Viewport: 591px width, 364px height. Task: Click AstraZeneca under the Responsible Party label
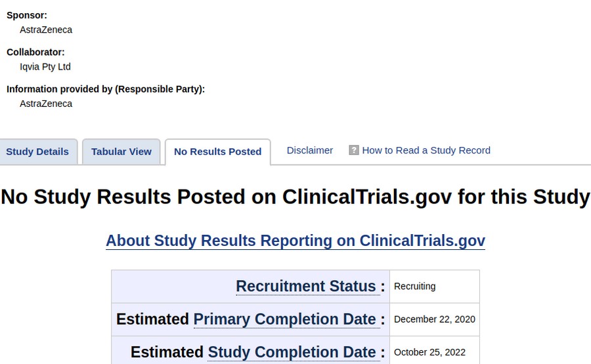point(46,104)
